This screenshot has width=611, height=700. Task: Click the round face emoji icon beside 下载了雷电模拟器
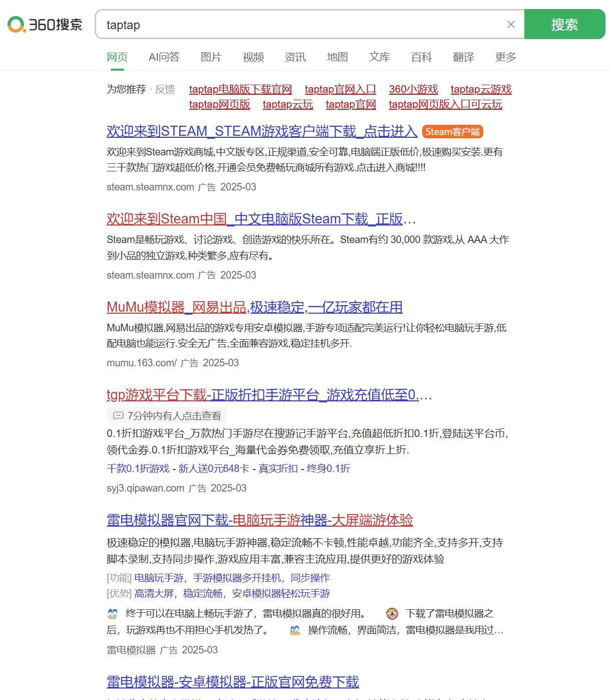point(392,613)
